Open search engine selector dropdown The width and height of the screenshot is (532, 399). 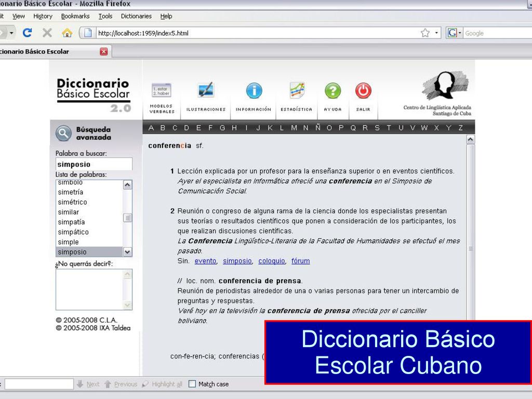coord(460,33)
